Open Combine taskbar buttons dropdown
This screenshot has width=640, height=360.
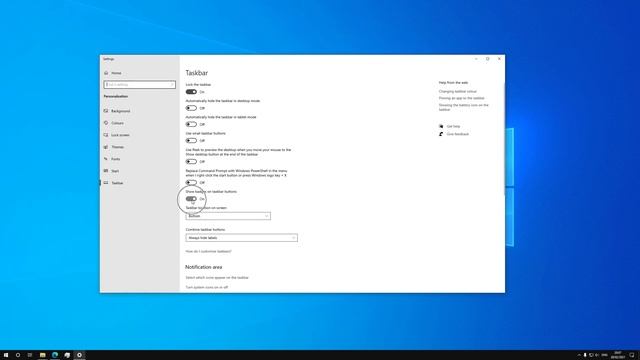click(241, 238)
